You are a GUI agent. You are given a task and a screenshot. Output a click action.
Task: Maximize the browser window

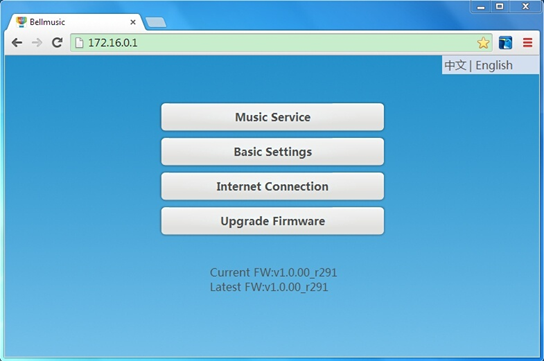tap(500, 7)
